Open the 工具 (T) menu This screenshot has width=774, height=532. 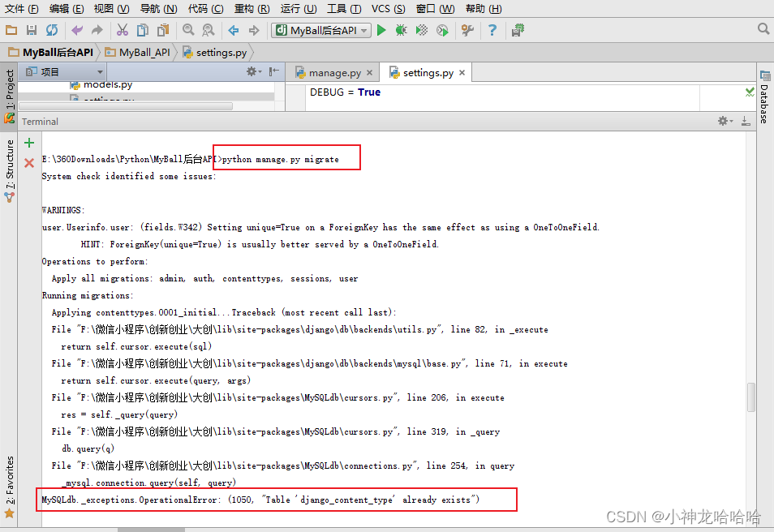tap(344, 8)
